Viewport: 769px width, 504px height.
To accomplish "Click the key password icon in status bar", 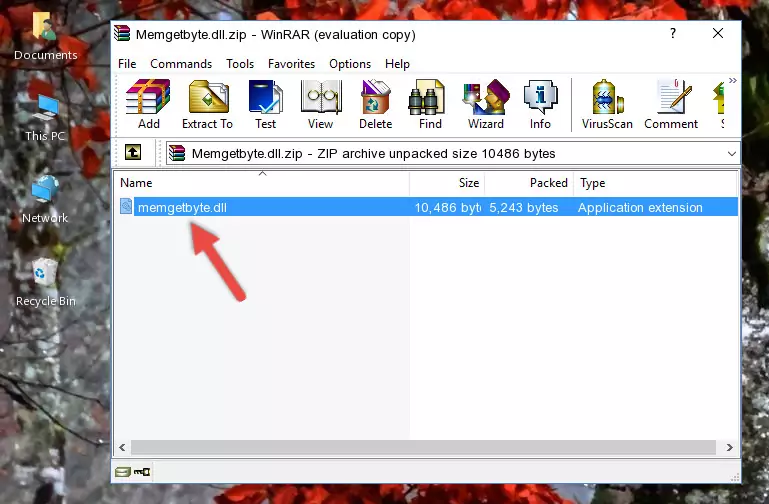I will (142, 472).
